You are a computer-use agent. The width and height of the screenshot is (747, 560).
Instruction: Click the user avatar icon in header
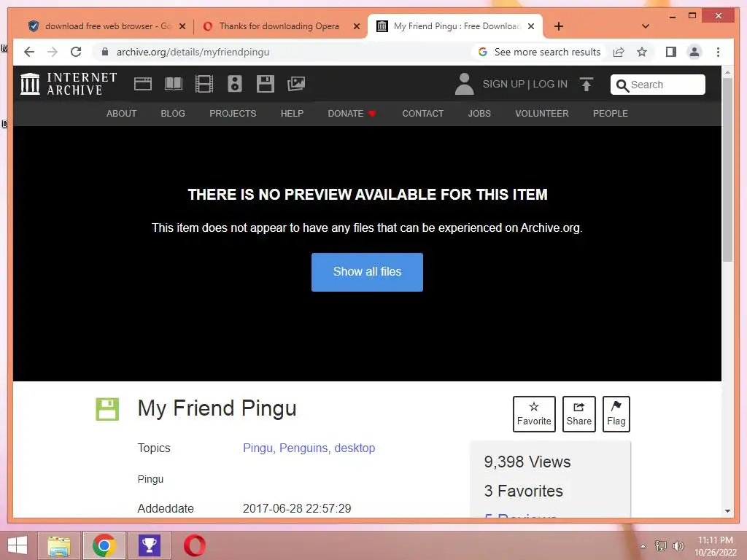coord(464,84)
